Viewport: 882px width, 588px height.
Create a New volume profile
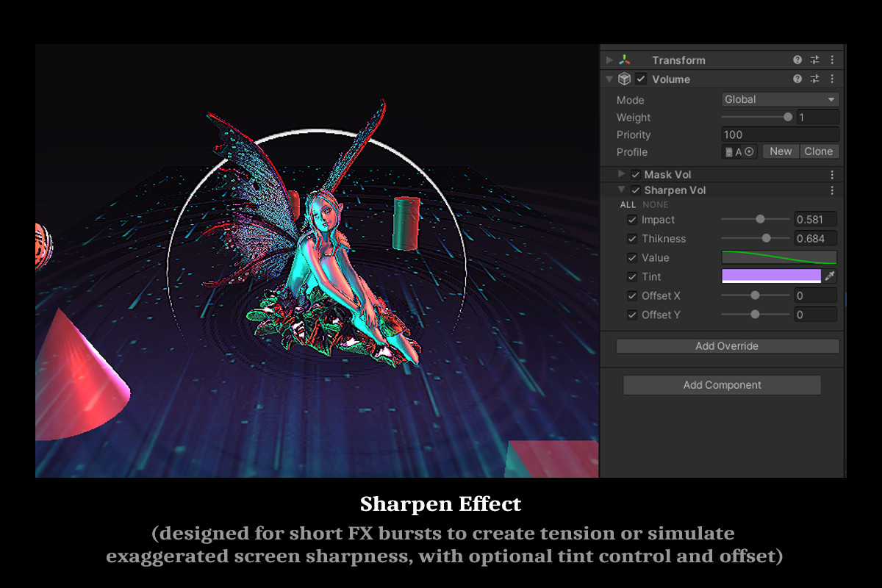tap(780, 151)
